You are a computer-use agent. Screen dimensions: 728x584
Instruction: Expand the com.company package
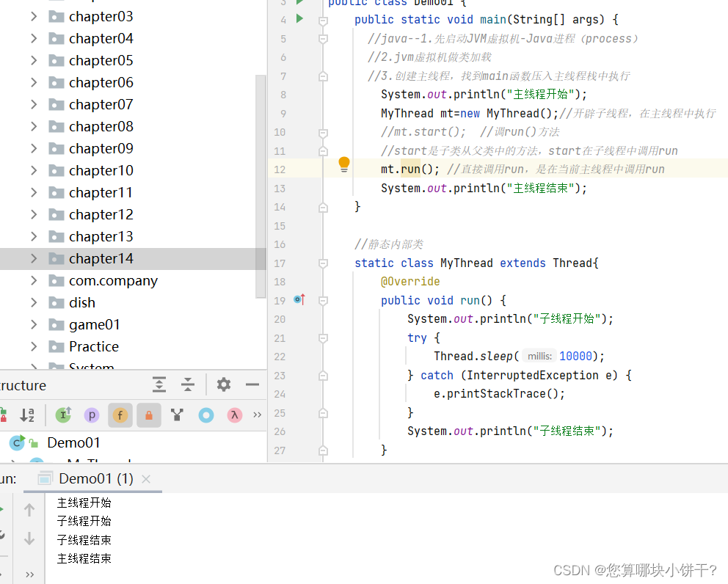coord(34,280)
